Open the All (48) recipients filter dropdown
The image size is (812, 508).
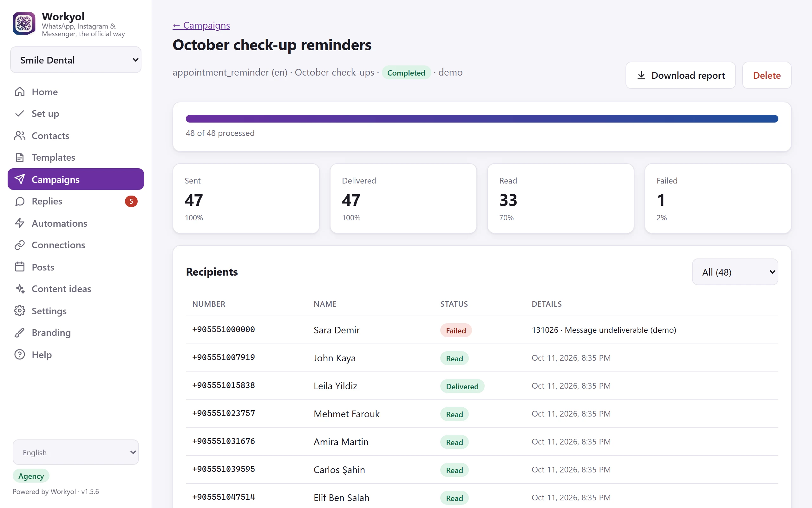[735, 272]
